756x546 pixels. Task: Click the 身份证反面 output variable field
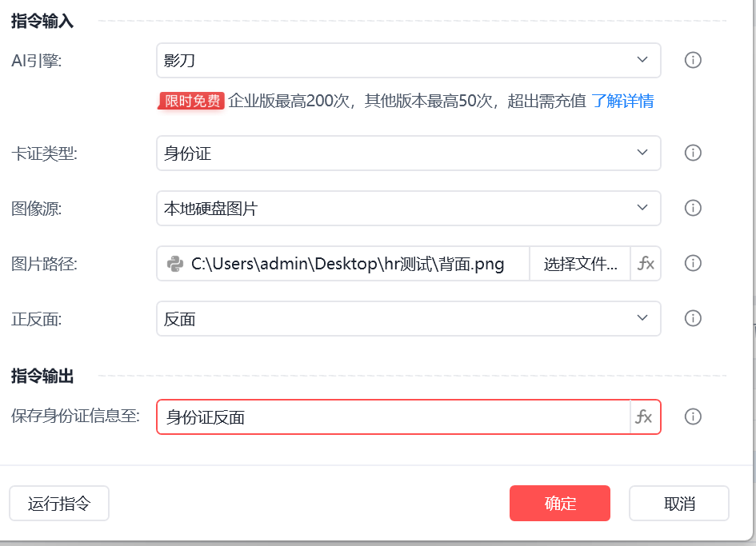tap(394, 416)
